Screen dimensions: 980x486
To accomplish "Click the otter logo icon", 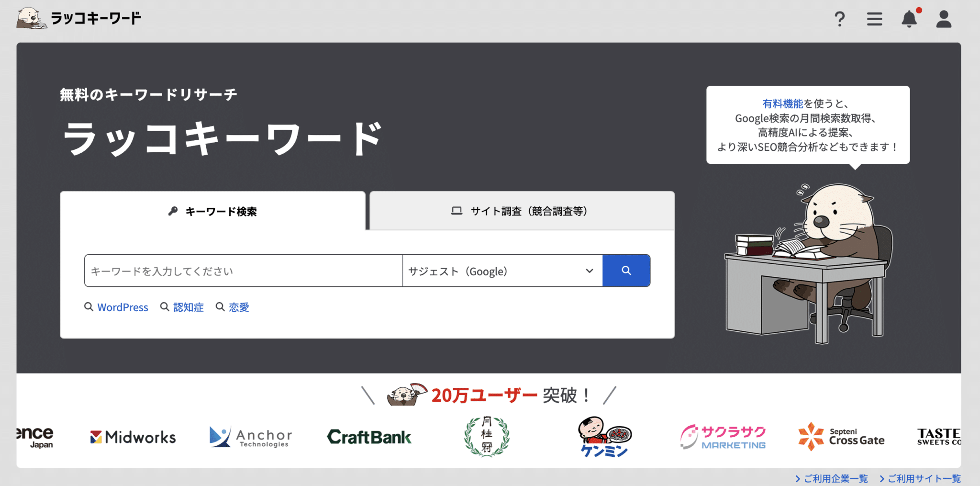I will pos(31,17).
